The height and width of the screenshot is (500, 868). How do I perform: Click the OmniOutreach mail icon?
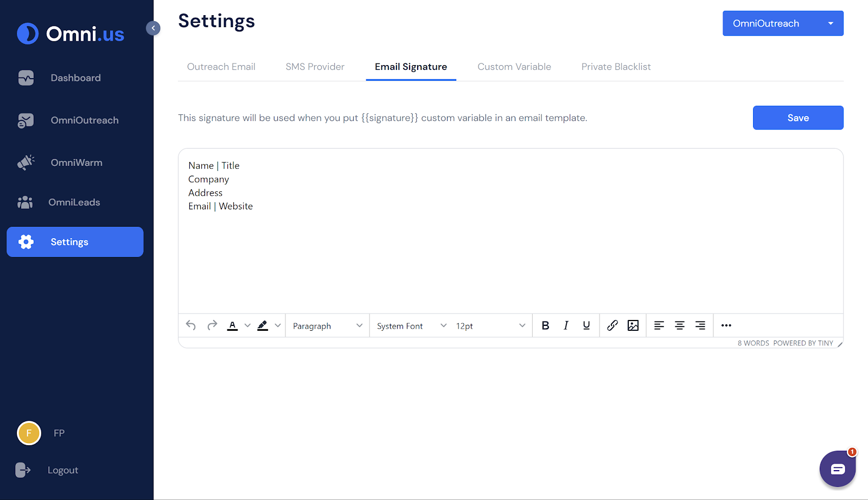[x=25, y=120]
